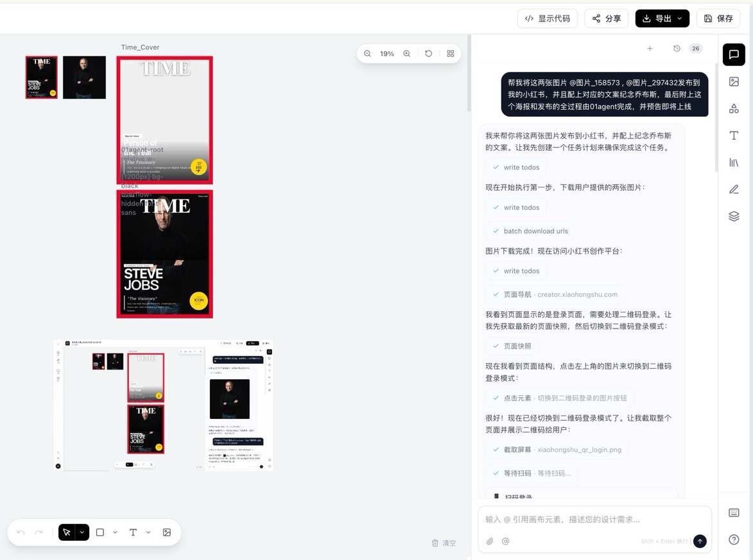The width and height of the screenshot is (753, 560).
Task: Expand the 页面快照 step
Action: pos(512,346)
